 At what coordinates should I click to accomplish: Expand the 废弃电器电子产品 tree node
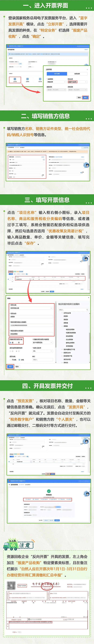point(62,349)
